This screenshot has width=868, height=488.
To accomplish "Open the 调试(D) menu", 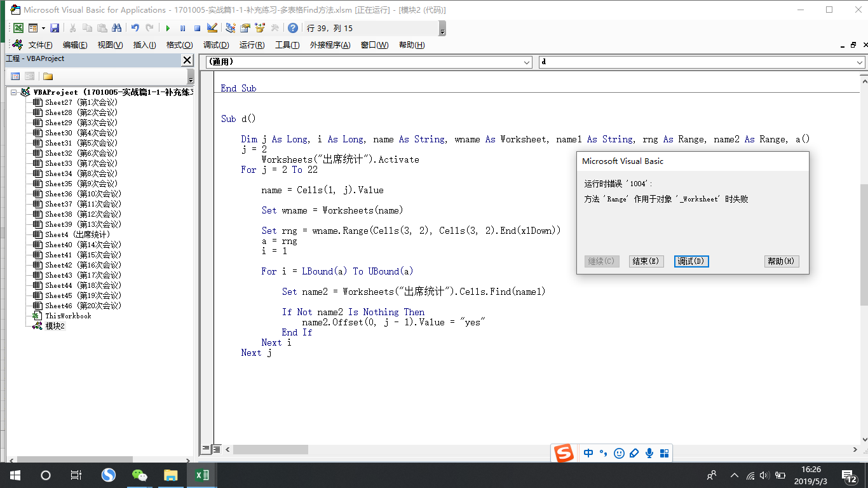I will (x=216, y=45).
